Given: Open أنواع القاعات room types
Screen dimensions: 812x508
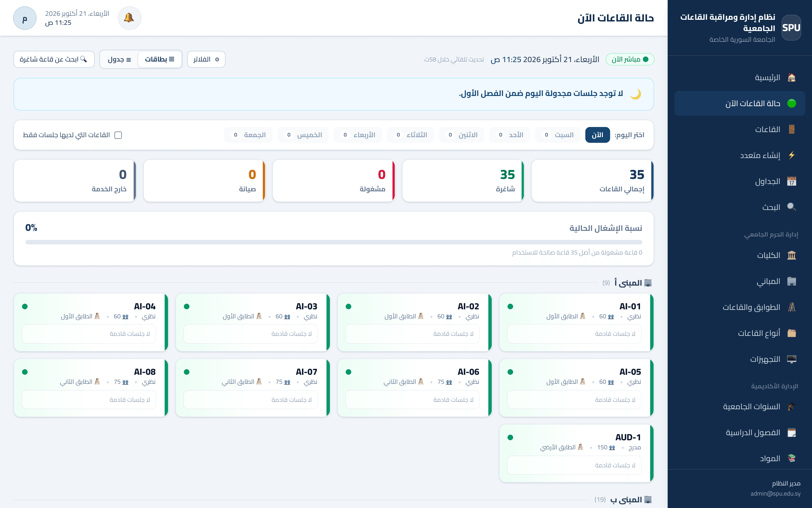Looking at the screenshot, I should (x=740, y=333).
